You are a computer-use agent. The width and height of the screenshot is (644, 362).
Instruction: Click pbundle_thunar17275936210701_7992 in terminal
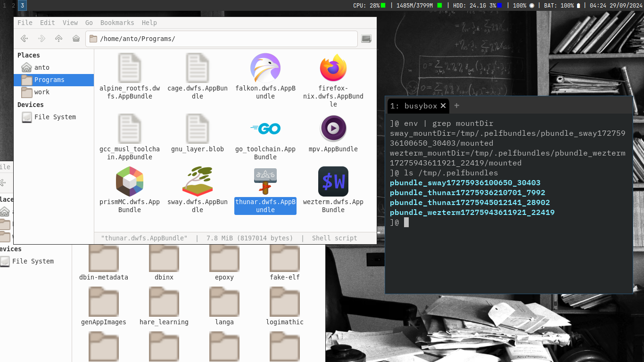pos(468,193)
